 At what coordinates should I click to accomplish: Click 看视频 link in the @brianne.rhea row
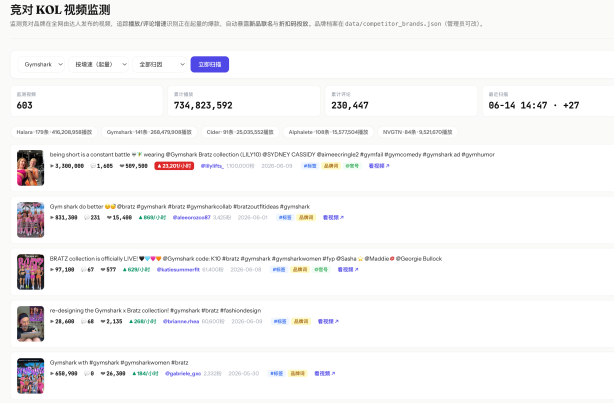[328, 322]
